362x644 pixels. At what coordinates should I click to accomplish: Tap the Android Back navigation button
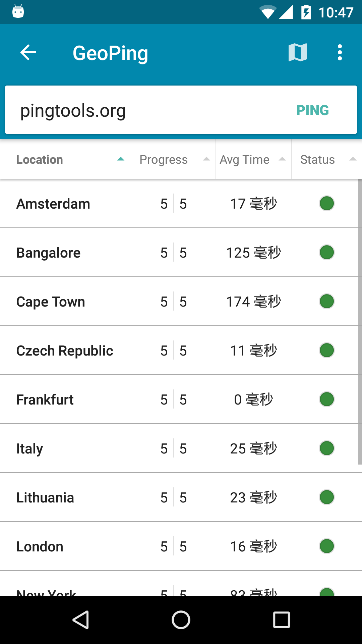coord(81,620)
